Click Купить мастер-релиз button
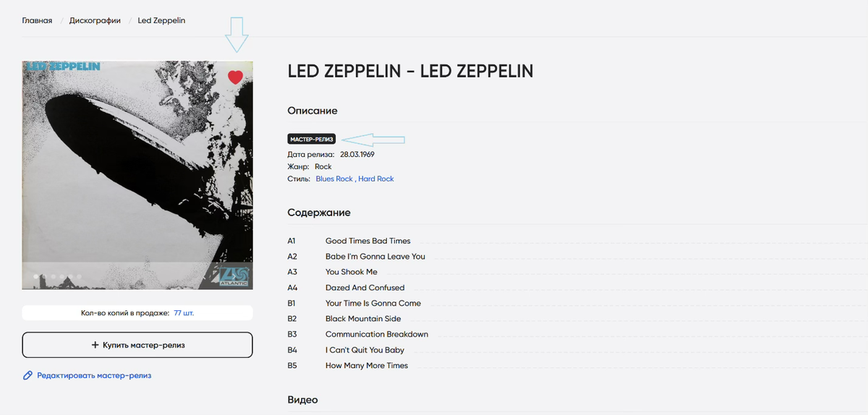The height and width of the screenshot is (415, 868). click(137, 345)
